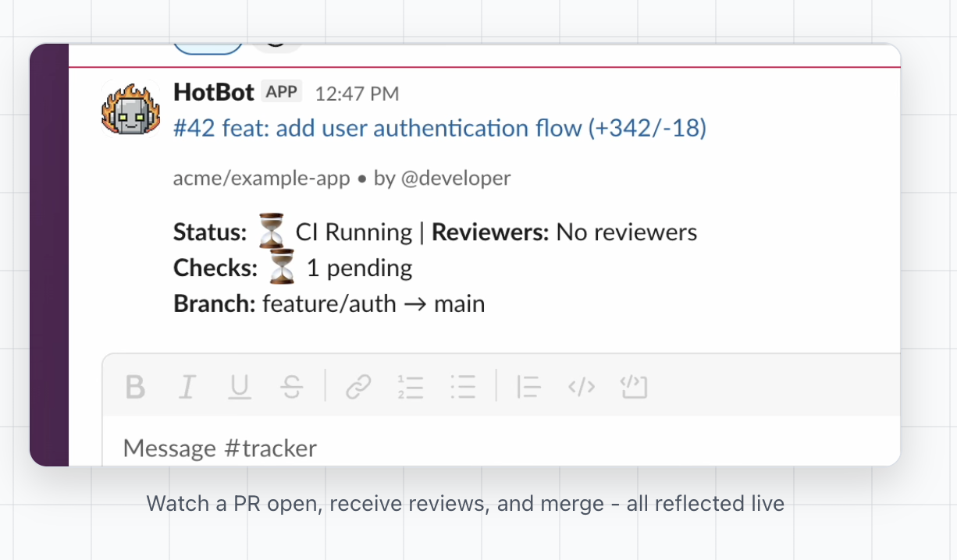Screen dimensions: 957x560
Task: Apply blockquote formatting
Action: click(x=528, y=387)
